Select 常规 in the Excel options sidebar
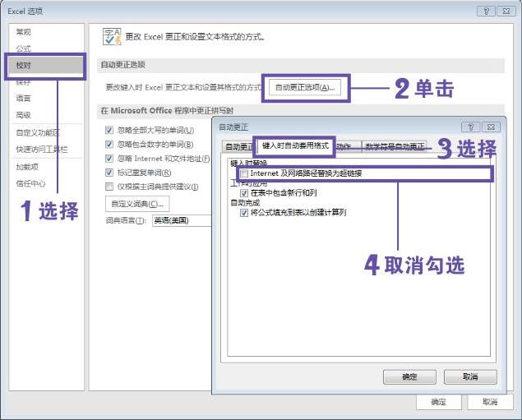Viewport: 522px width, 420px height. click(23, 32)
